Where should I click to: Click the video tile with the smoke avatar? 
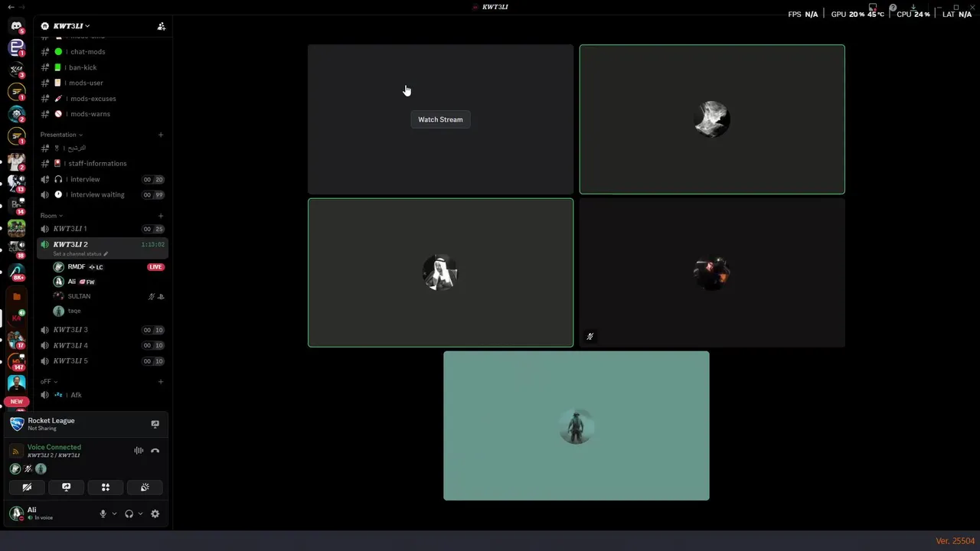click(x=712, y=119)
